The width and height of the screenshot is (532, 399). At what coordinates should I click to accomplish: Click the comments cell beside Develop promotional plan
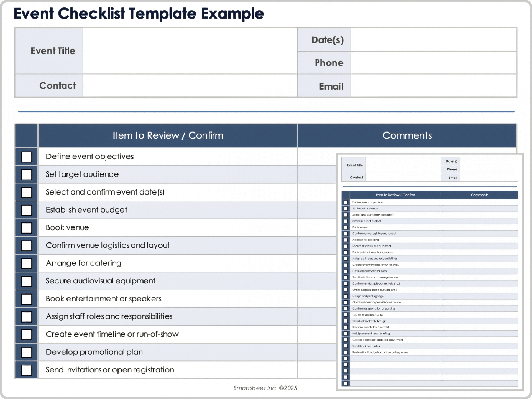point(316,352)
